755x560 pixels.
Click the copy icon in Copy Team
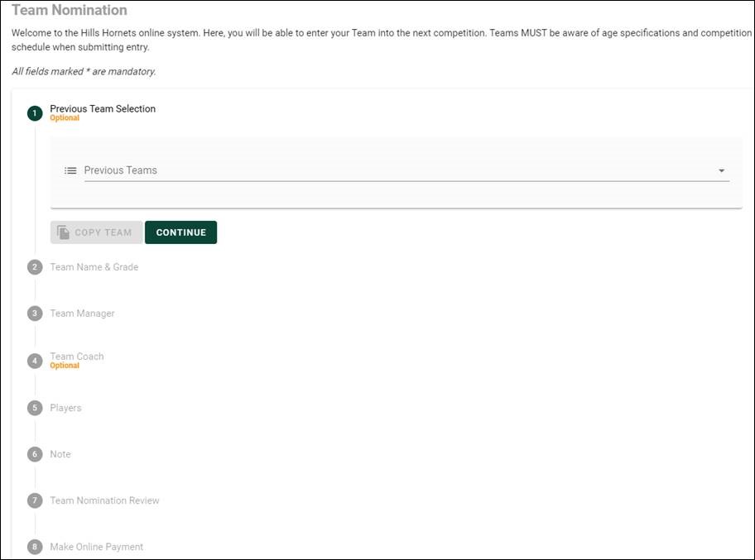(63, 232)
